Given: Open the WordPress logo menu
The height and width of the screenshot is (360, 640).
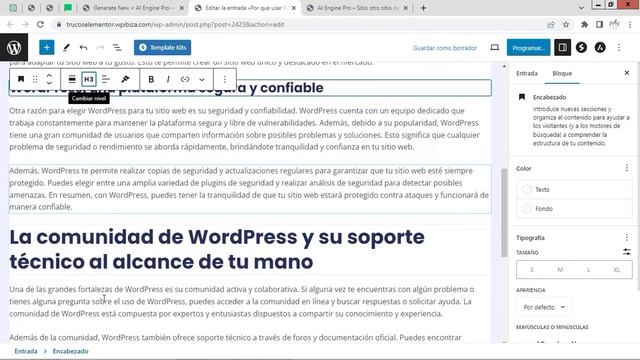Looking at the screenshot, I should coord(14,47).
